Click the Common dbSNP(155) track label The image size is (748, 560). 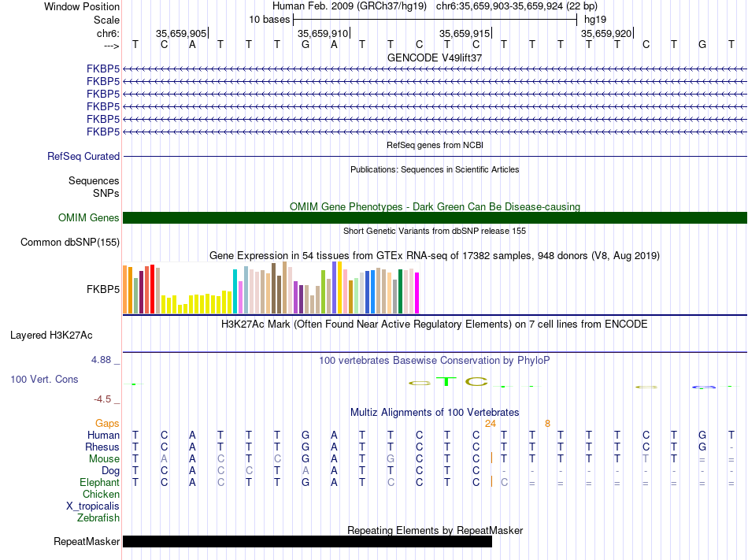(70, 243)
